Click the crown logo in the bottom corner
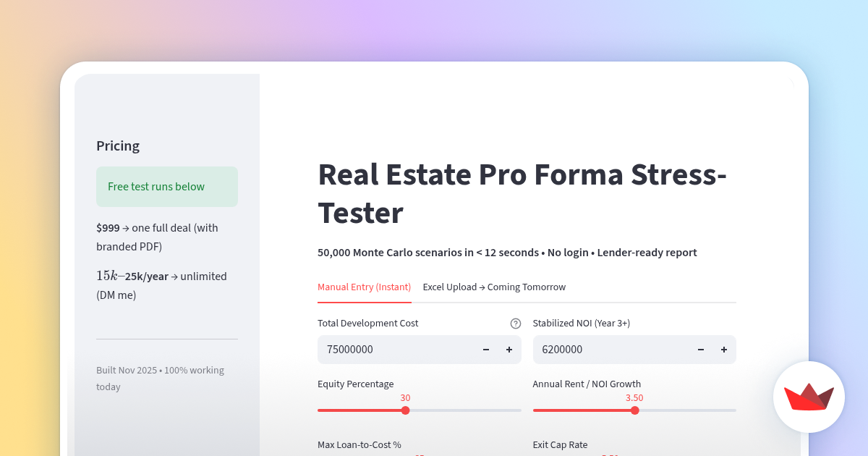 point(809,397)
